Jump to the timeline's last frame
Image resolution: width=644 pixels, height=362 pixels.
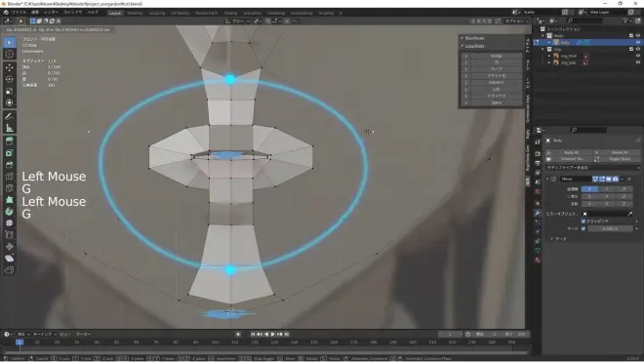(287, 334)
